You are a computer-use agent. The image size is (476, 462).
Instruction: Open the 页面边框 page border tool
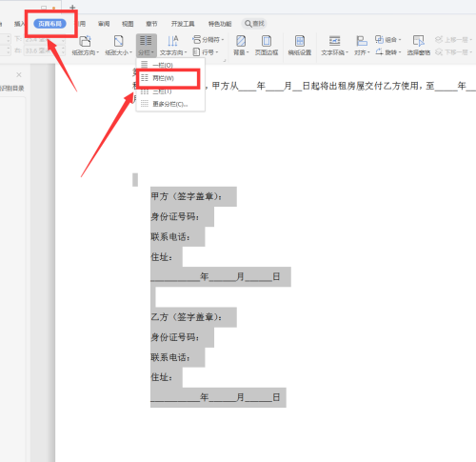pos(267,46)
